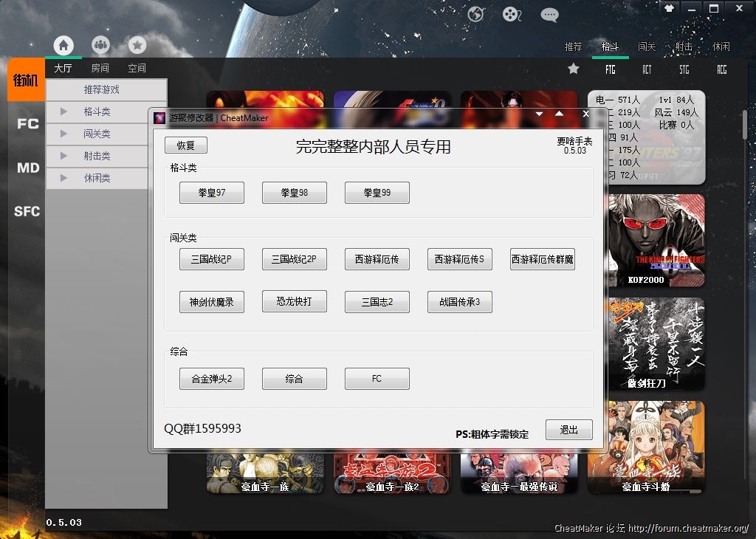Viewport: 756px width, 539px height.
Task: Click the game controller icon
Action: click(512, 14)
